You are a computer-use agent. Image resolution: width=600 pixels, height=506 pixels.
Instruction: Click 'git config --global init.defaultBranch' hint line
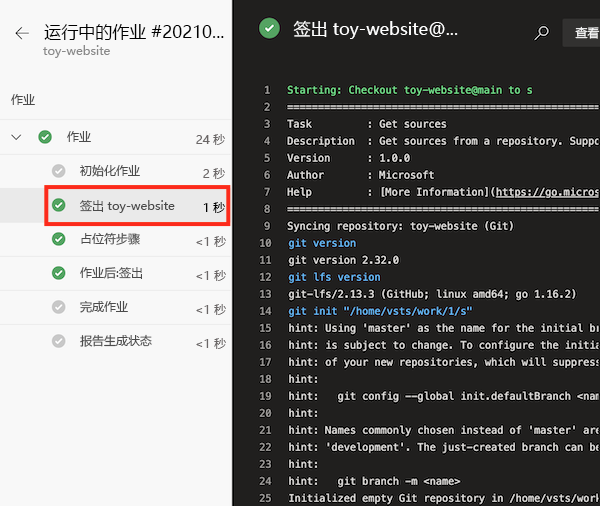(x=444, y=396)
